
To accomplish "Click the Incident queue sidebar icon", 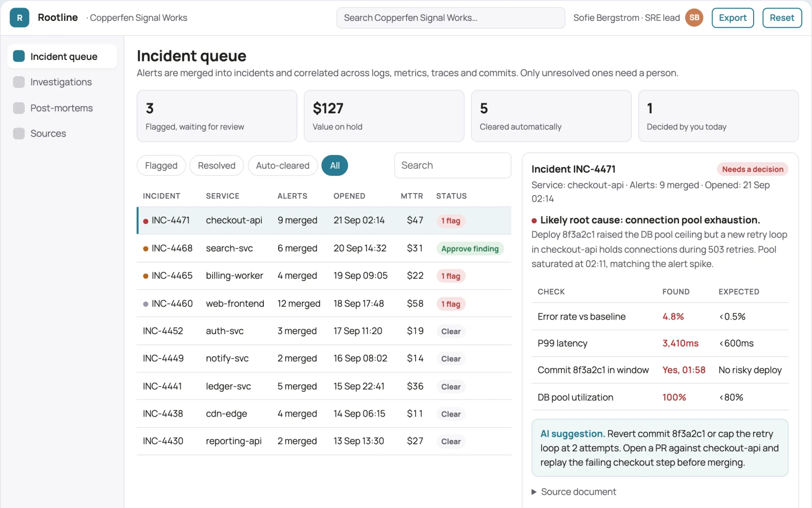I will pos(19,56).
